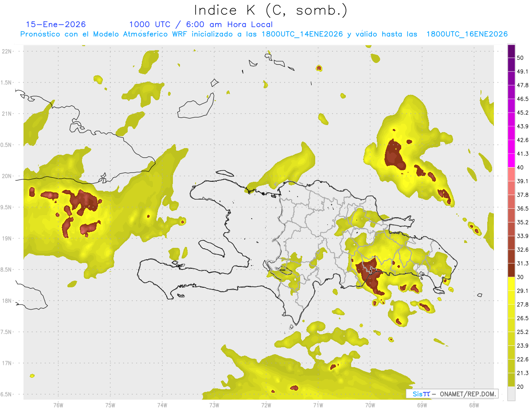Viewport: 532px width, 411px height.
Task: Click the '72W' longitude axis label
Action: pyautogui.click(x=266, y=405)
